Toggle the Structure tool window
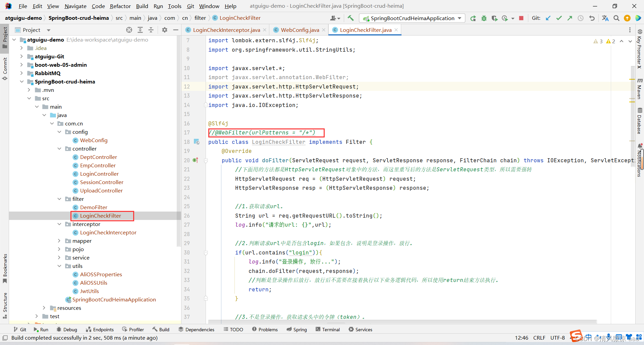Screen dimensions: 644x345 tap(5, 305)
